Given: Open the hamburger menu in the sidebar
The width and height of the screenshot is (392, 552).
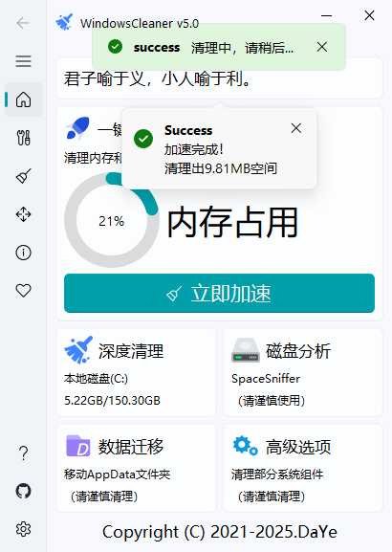Looking at the screenshot, I should [23, 61].
